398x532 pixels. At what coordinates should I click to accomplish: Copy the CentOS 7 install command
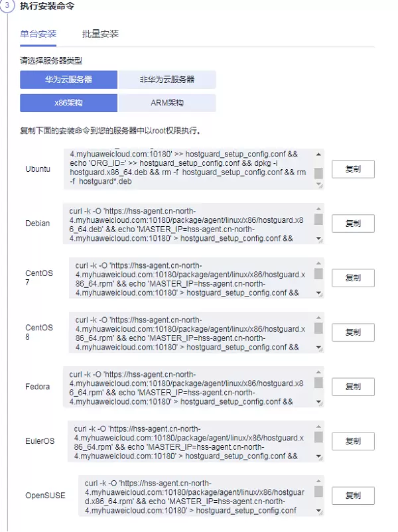pos(353,277)
